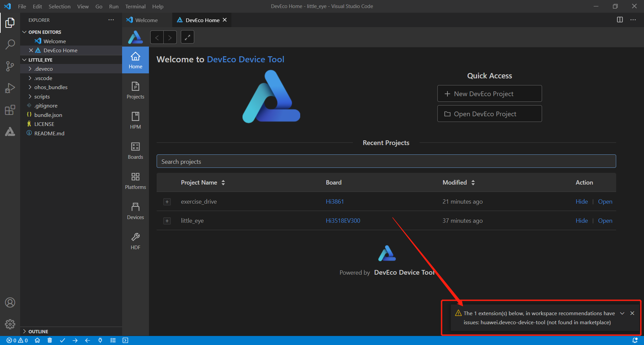This screenshot has height=345, width=644.
Task: Close DevEco Home in Open Editors list
Action: pos(31,50)
